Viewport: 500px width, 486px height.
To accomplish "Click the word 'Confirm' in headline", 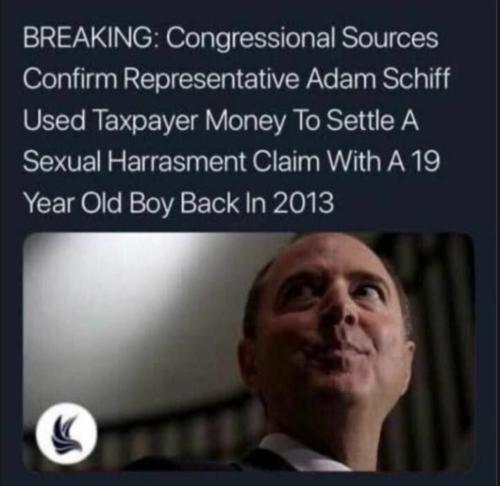I will click(x=70, y=79).
